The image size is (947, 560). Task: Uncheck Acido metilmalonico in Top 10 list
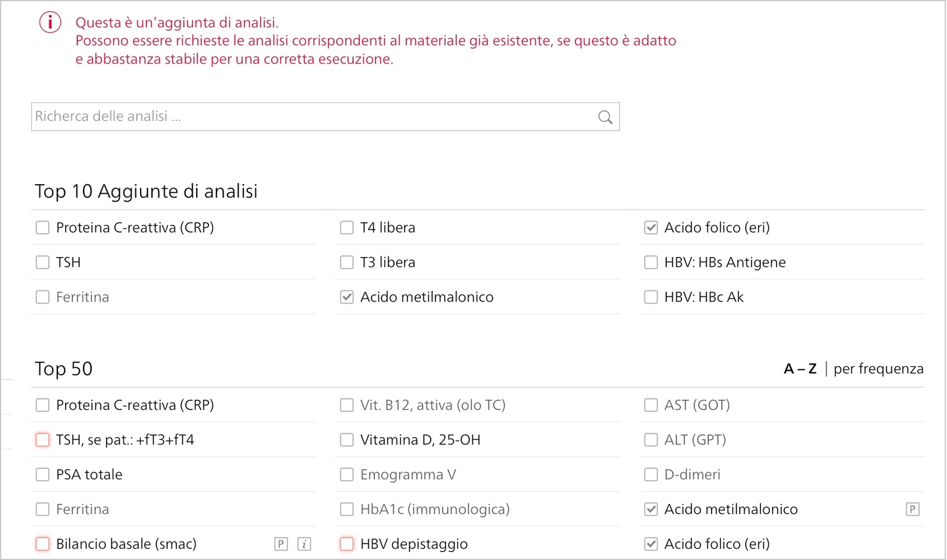347,297
